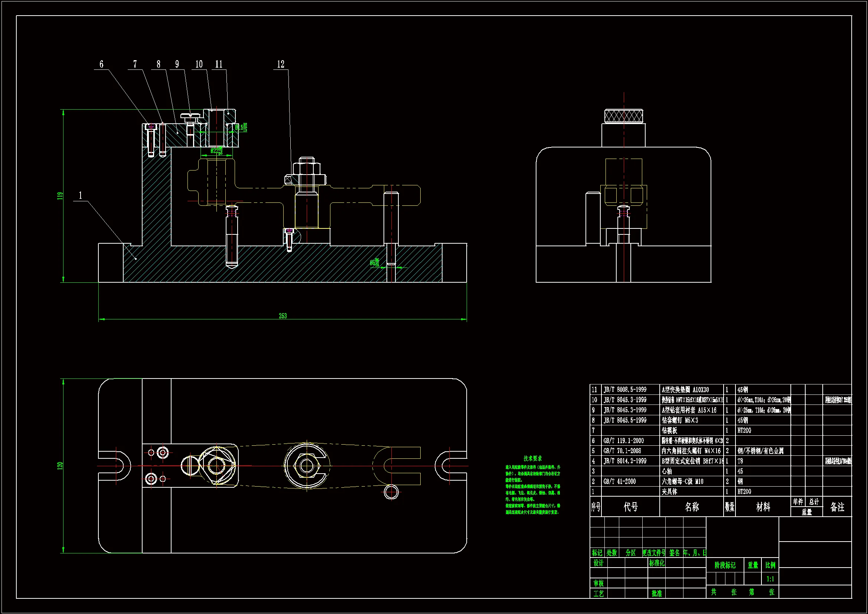Image resolution: width=868 pixels, height=614 pixels.
Task: Select the hex nut in top view
Action: coord(306,466)
